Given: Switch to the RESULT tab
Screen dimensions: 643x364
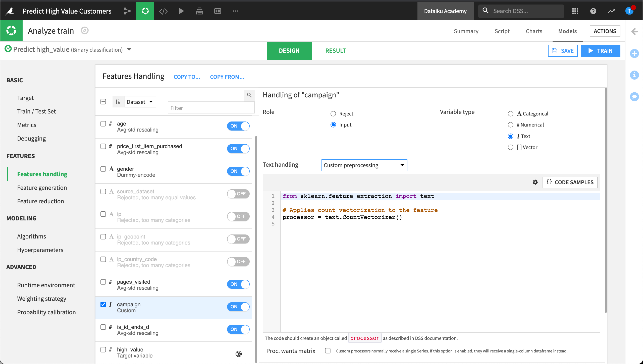Looking at the screenshot, I should (336, 51).
